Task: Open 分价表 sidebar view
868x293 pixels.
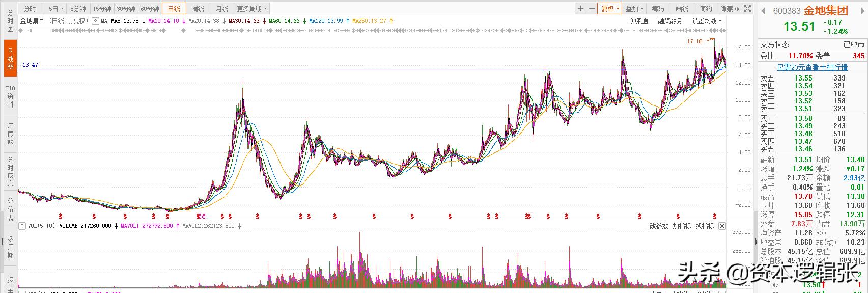Action: pyautogui.click(x=10, y=209)
